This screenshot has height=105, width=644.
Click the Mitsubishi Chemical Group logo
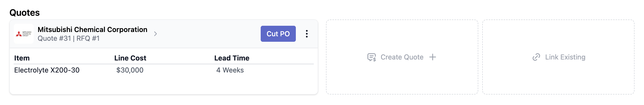point(23,34)
